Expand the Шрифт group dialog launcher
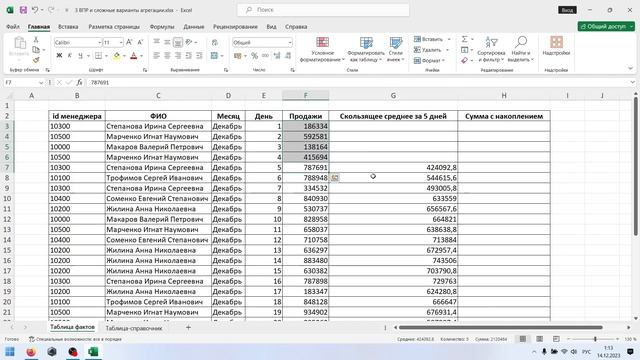Image resolution: width=640 pixels, height=360 pixels. [145, 70]
